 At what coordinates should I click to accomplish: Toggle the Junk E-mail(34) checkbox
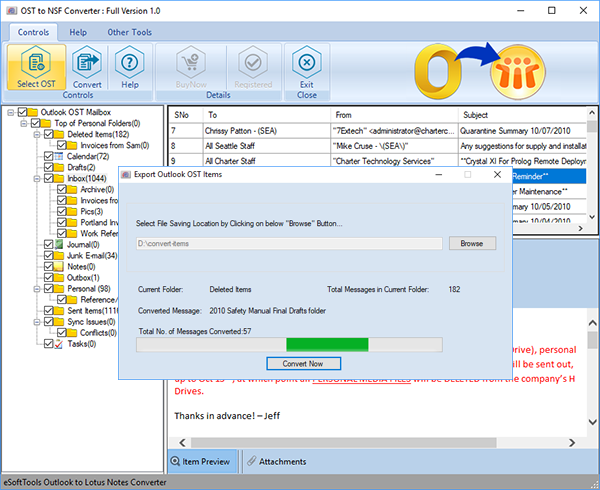[x=49, y=256]
